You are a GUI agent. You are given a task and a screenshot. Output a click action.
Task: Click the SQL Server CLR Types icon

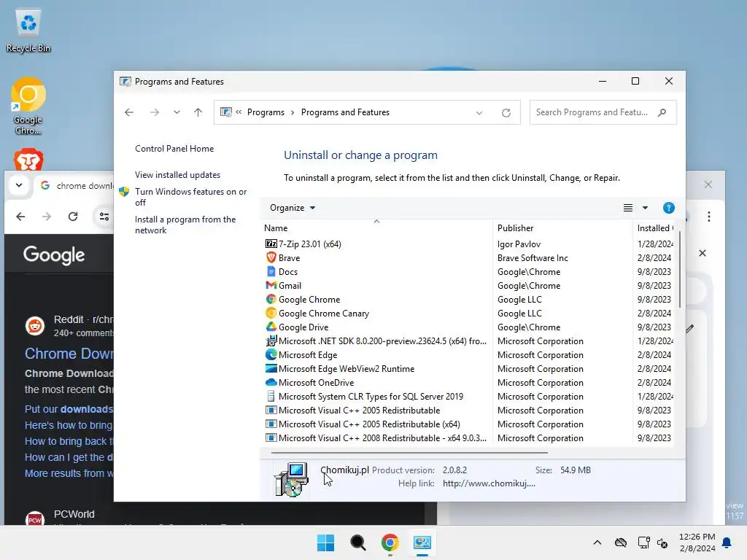click(x=271, y=396)
